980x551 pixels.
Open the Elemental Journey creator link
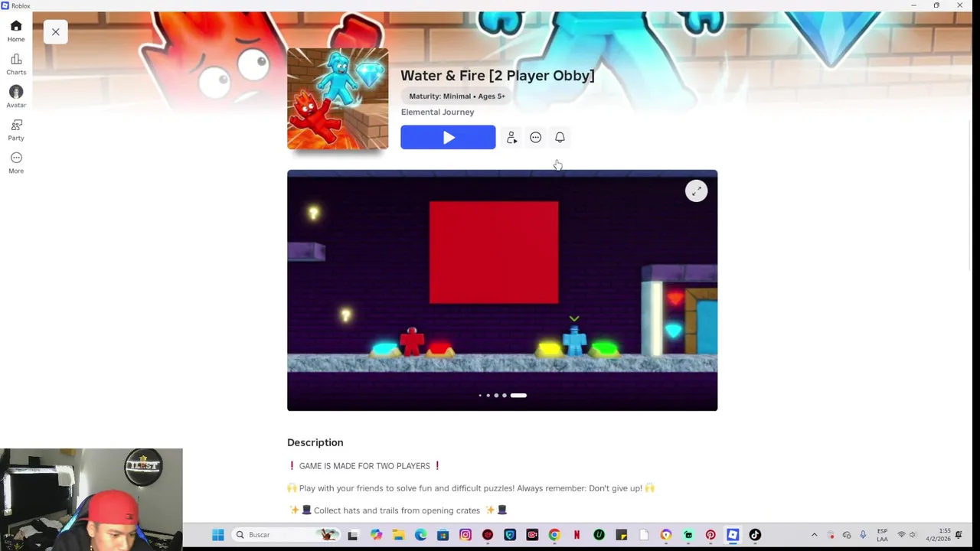click(x=437, y=112)
